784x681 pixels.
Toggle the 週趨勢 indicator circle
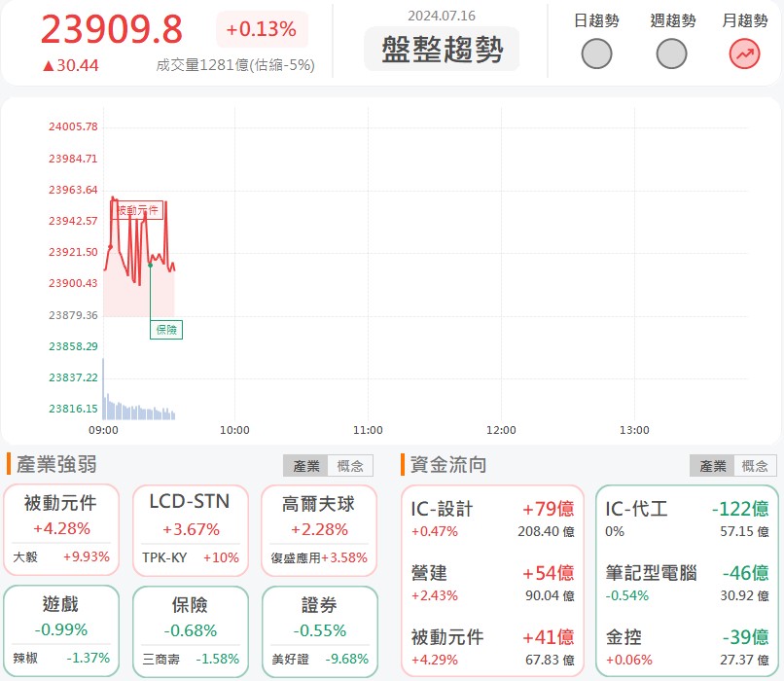tap(671, 54)
